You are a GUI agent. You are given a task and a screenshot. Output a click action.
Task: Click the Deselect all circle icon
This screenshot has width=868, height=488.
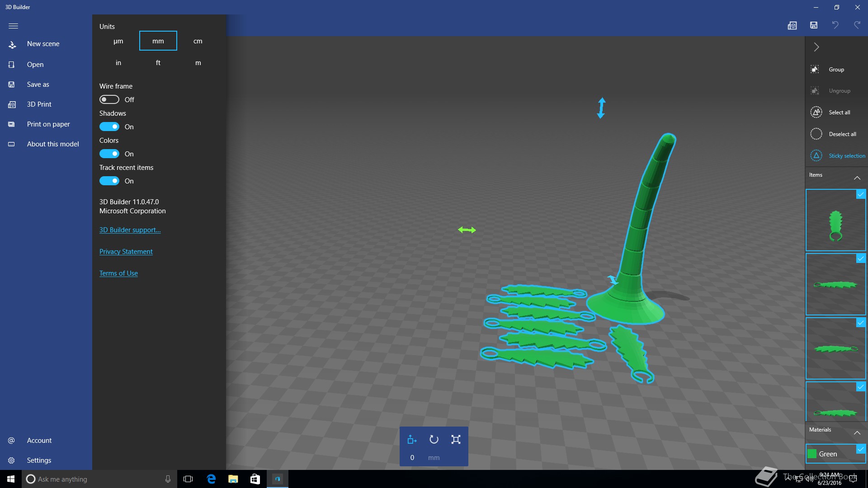(x=816, y=134)
